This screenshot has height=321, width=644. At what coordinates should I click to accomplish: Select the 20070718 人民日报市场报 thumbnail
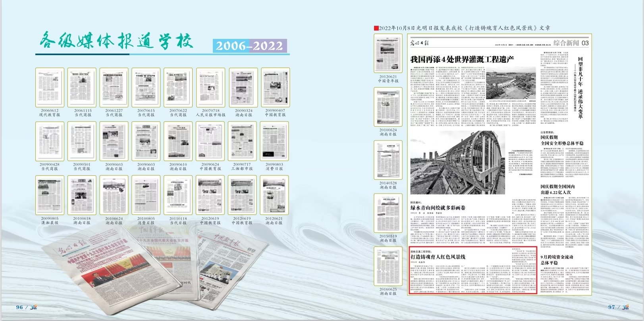click(x=210, y=87)
